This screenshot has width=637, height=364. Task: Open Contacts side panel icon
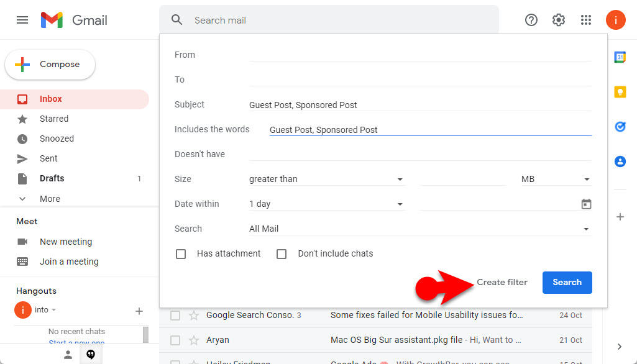coord(620,162)
